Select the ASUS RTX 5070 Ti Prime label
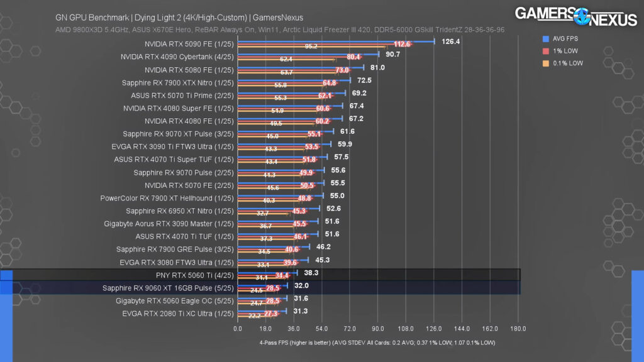 (182, 96)
